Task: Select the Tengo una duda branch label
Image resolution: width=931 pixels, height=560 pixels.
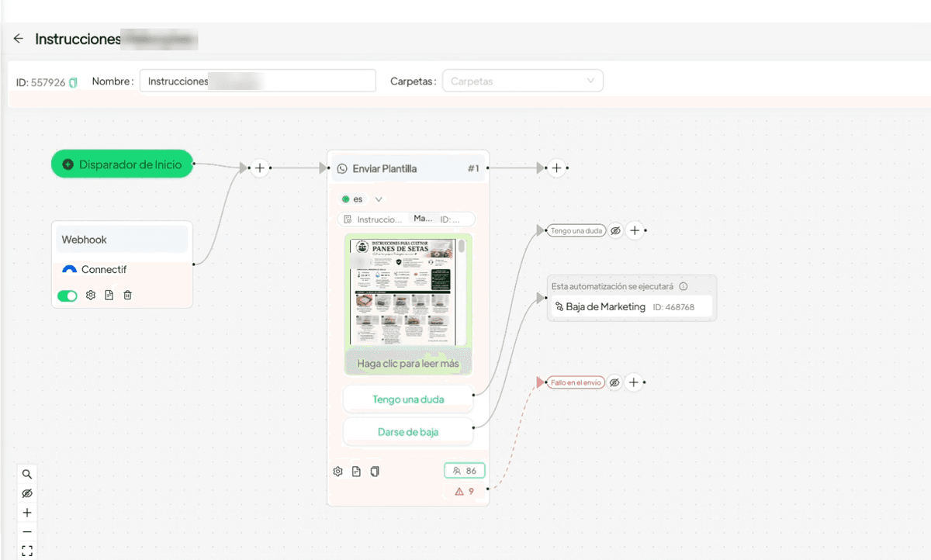Action: tap(576, 230)
